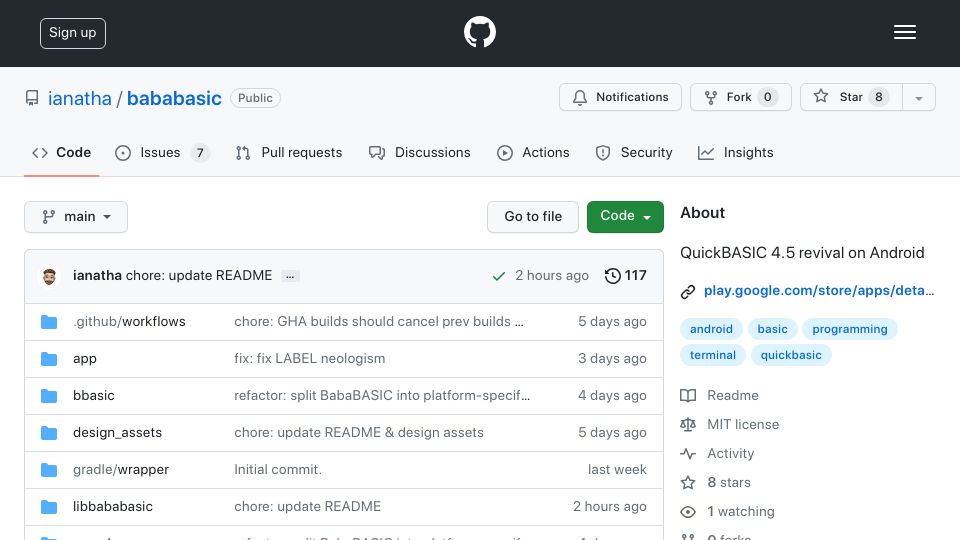The image size is (960, 540).
Task: Click folder icon for gradle/wrapper
Action: (49, 470)
